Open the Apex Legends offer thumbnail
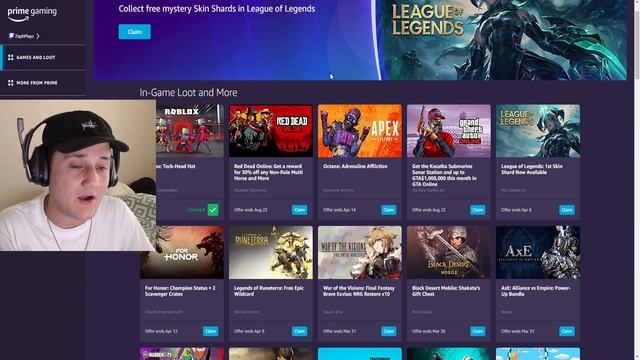The width and height of the screenshot is (640, 360). click(360, 131)
